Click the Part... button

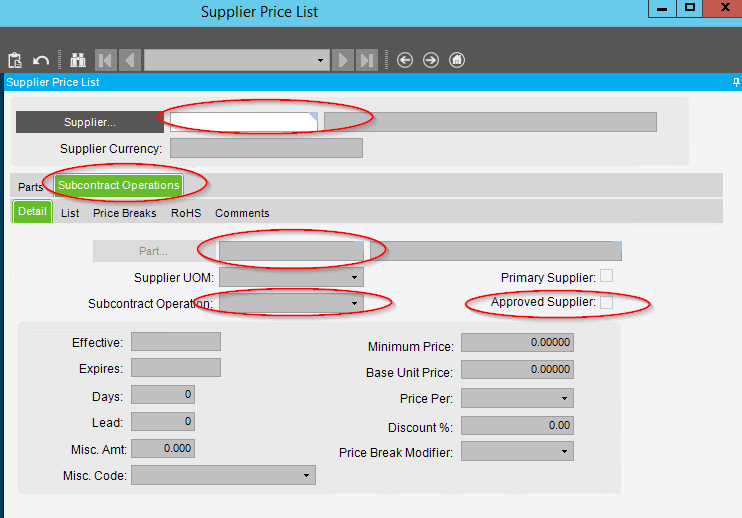(x=153, y=251)
